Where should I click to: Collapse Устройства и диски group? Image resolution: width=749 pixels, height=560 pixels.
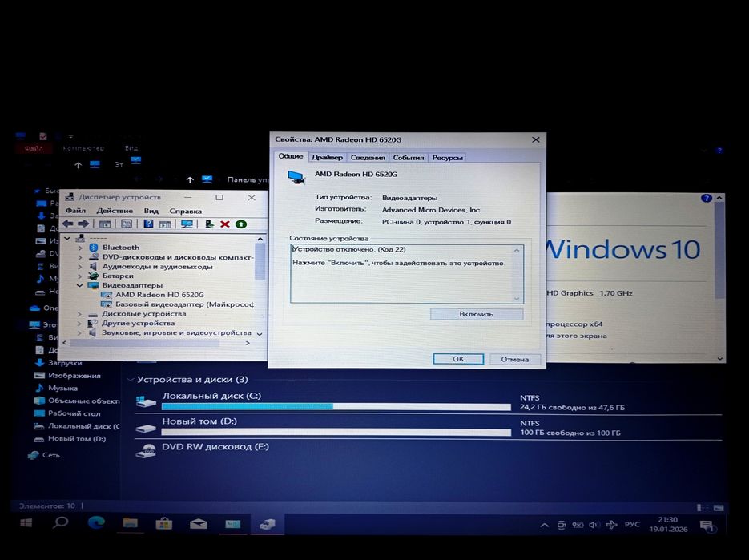point(130,380)
